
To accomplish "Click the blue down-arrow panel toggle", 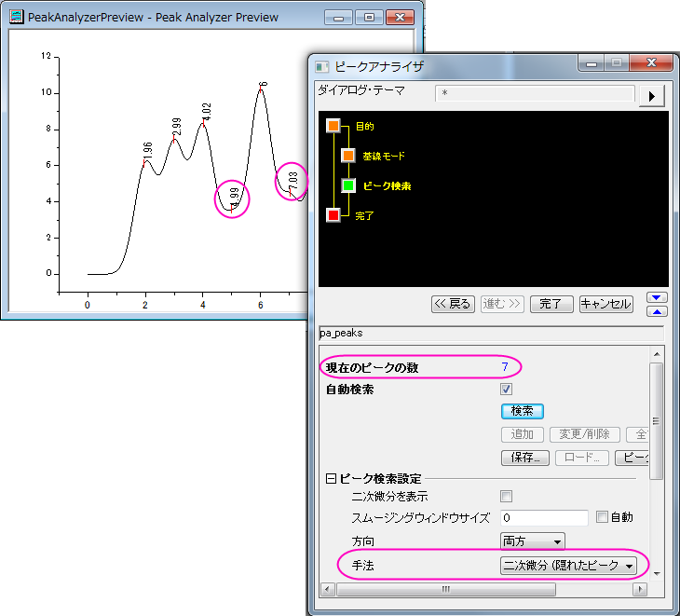I will tap(657, 297).
